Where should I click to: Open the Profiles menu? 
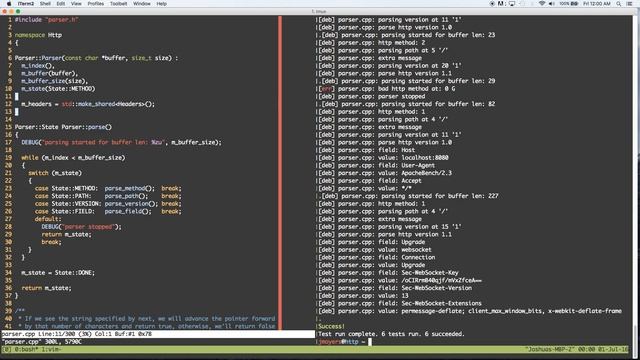[96, 4]
